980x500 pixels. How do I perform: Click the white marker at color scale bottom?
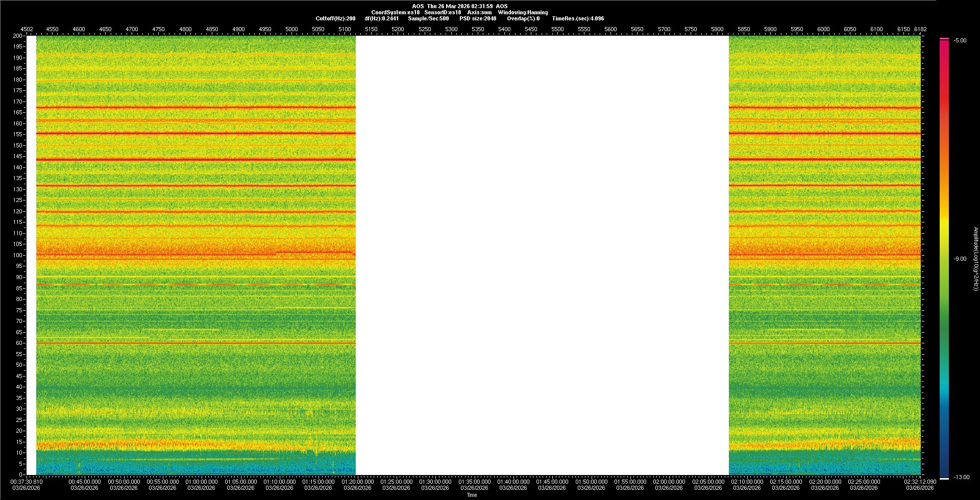coord(944,479)
